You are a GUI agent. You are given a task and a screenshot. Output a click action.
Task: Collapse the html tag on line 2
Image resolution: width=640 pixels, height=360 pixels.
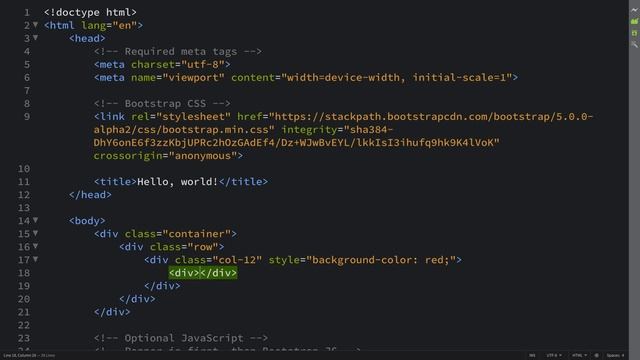(x=36, y=25)
